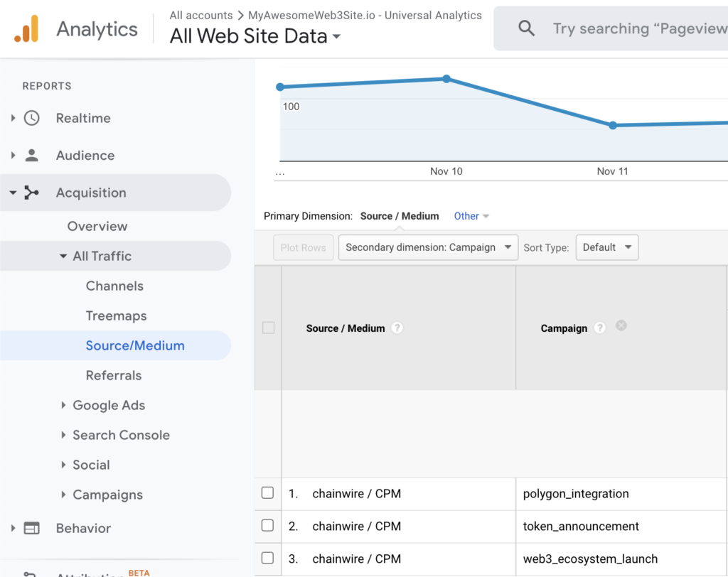Check the token_announcement row checkbox
The image size is (728, 577).
267,526
